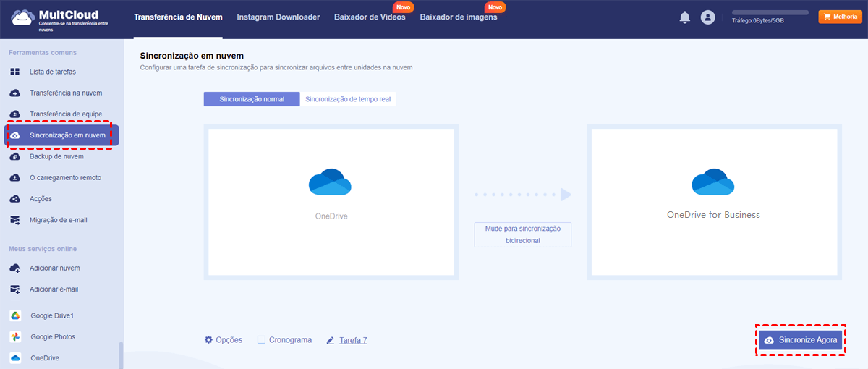Click the Melhoria upgrade button
The image size is (868, 369).
[x=840, y=17]
